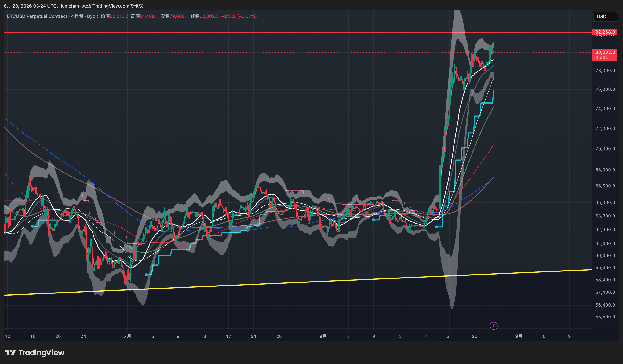Click the 12 date axis label
The image size is (623, 364).
8,336
